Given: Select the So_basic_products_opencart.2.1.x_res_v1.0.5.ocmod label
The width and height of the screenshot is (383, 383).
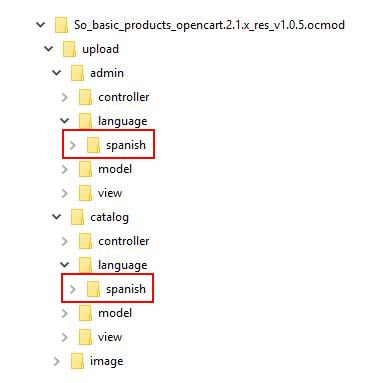Looking at the screenshot, I should 209,25.
